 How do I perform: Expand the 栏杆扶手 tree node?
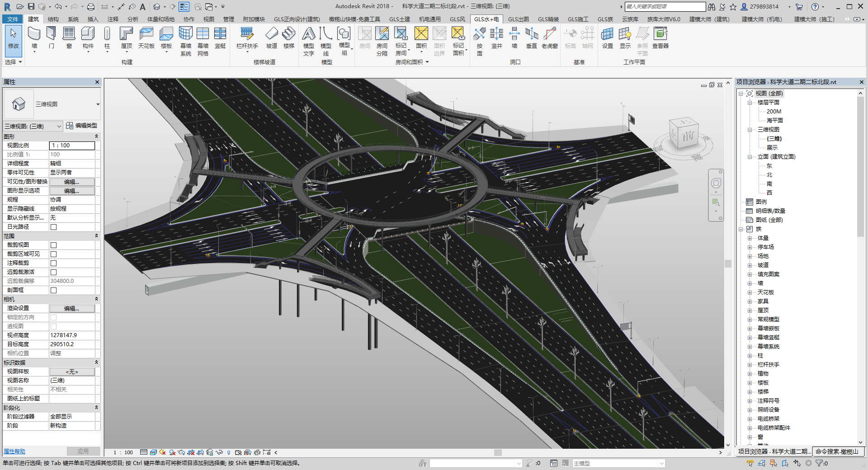point(750,365)
